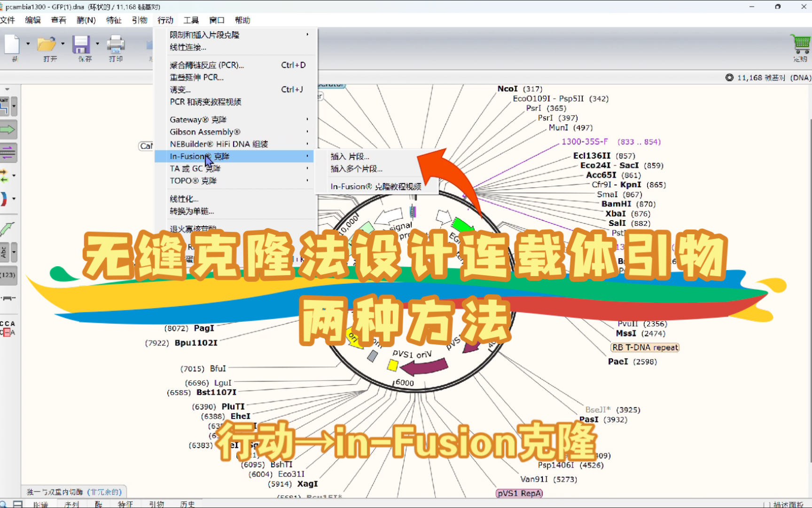Collapse sidebar using the top small triangle

[x=7, y=89]
